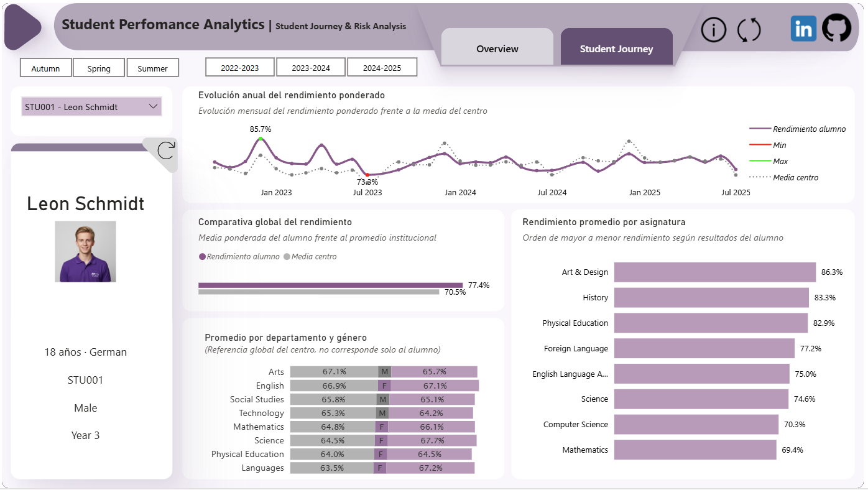
Task: Filter by the 2024-2025 academic year
Action: point(382,67)
